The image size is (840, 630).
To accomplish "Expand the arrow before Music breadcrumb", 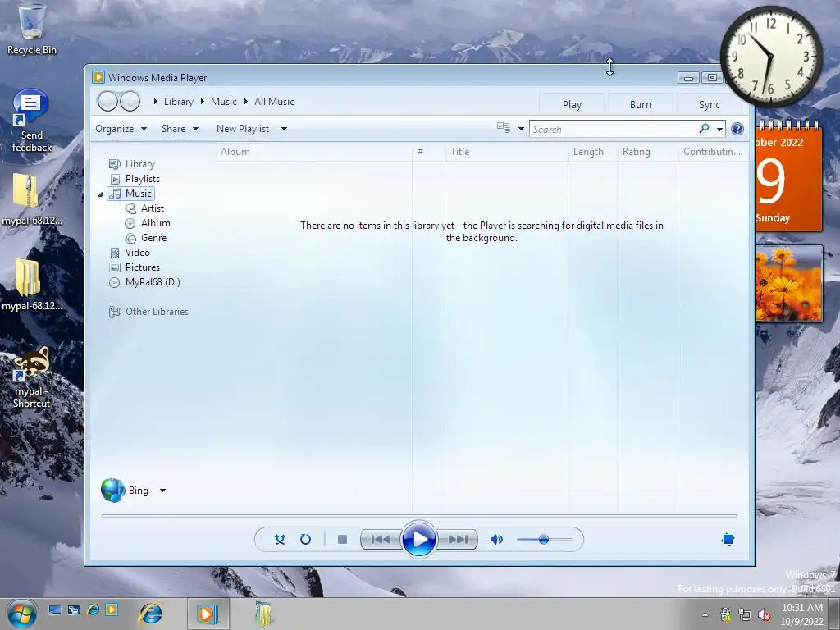I will coord(203,101).
